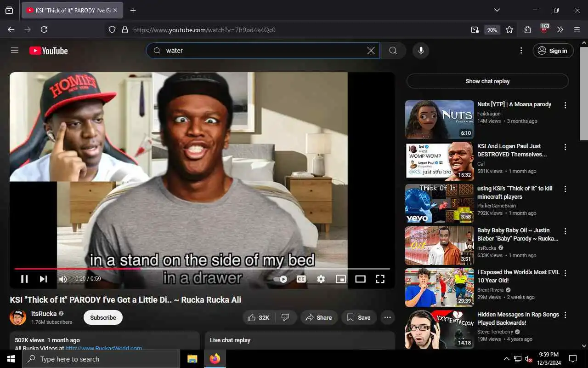Submit search with magnifier button
588x368 pixels.
tap(393, 51)
